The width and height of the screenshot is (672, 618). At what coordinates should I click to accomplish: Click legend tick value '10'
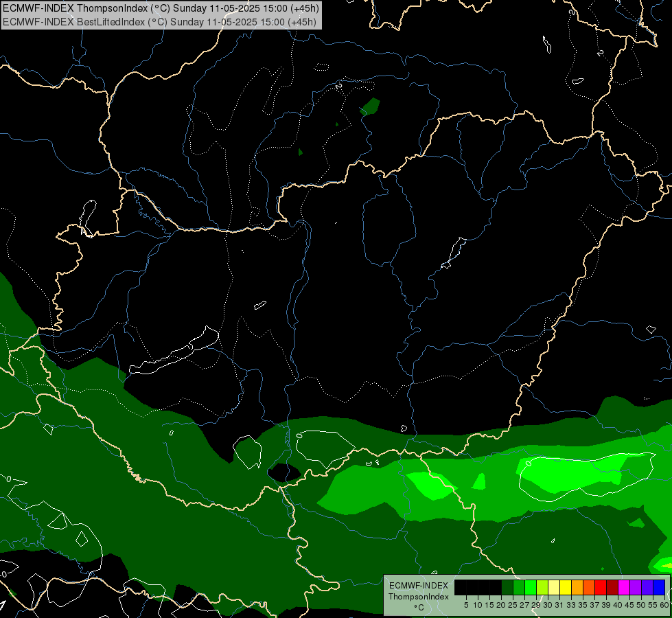(x=478, y=605)
